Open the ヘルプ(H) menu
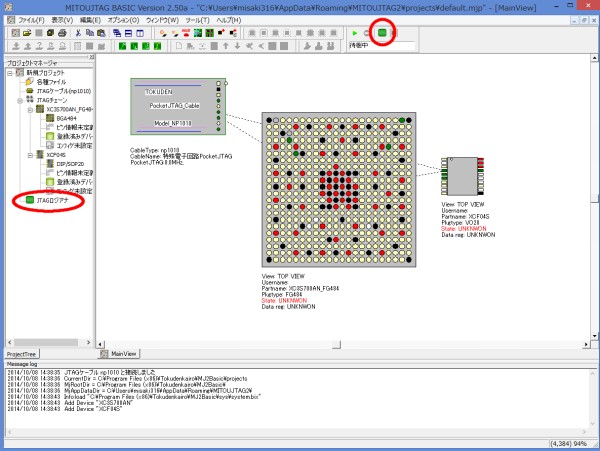 (229, 19)
